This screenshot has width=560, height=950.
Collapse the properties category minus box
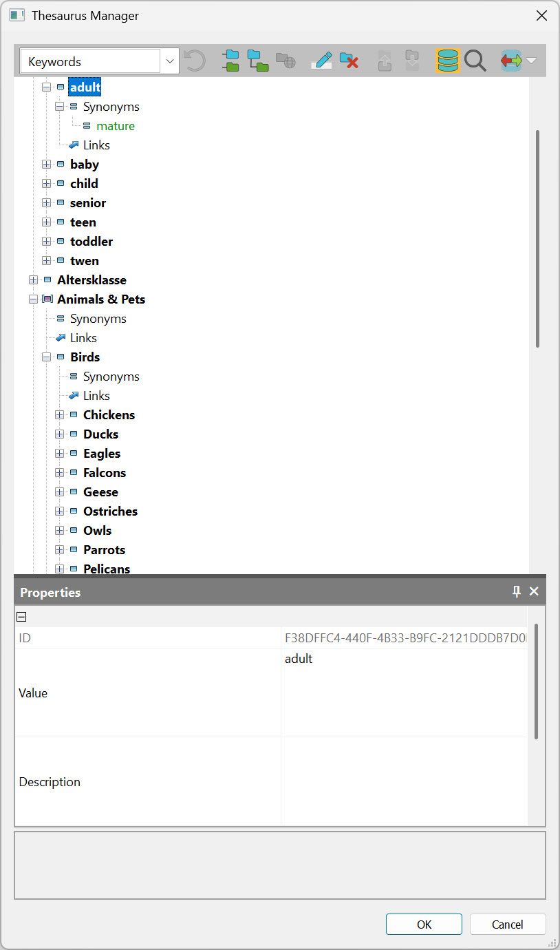click(x=21, y=617)
